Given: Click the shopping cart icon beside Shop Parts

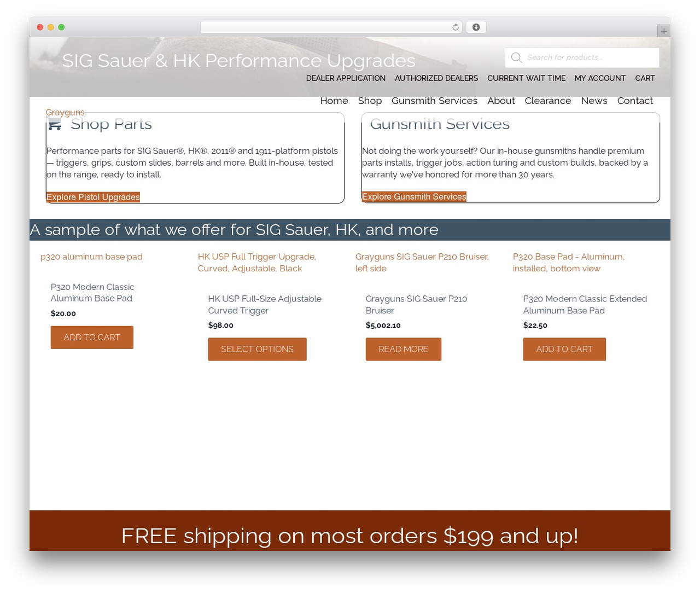Looking at the screenshot, I should tap(54, 124).
